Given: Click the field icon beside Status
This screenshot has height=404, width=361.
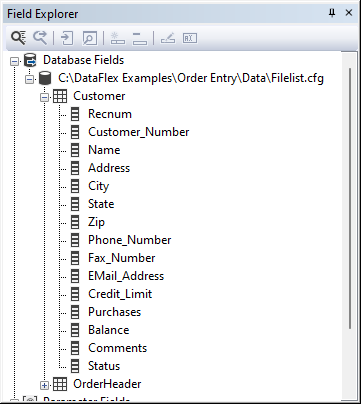Looking at the screenshot, I should [x=75, y=366].
